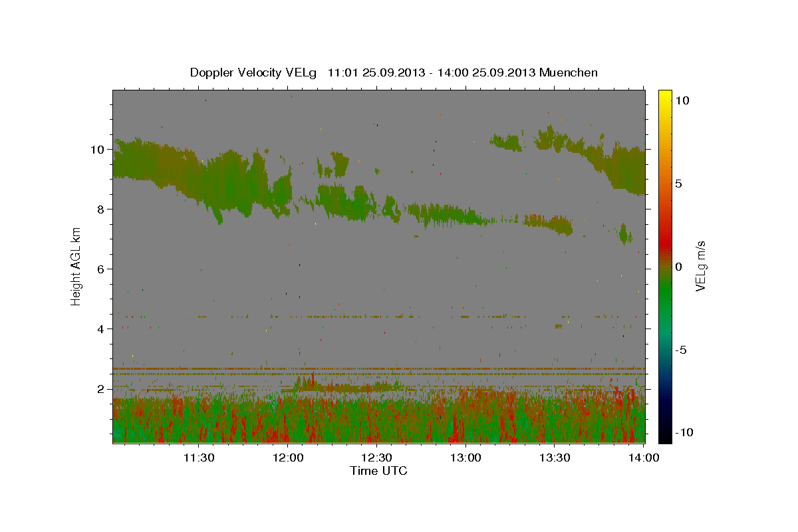Click the 'Height AGL km' axis label

pyautogui.click(x=76, y=266)
